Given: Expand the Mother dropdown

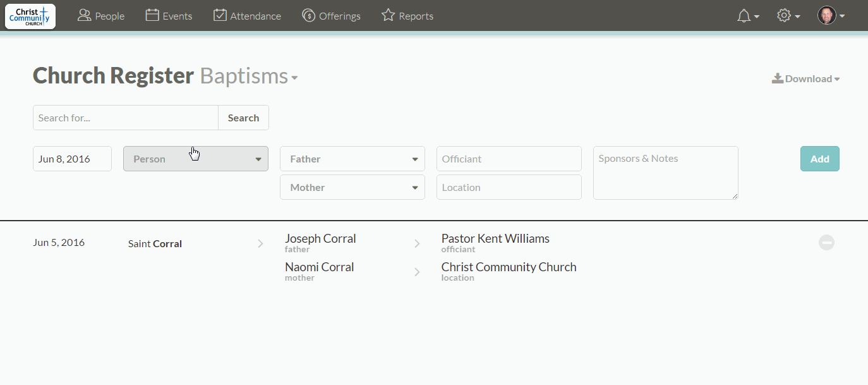Looking at the screenshot, I should click(353, 187).
